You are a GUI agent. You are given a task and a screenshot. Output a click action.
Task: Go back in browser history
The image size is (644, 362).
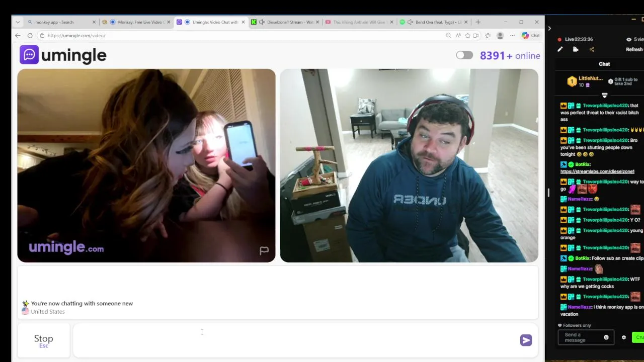pyautogui.click(x=18, y=36)
